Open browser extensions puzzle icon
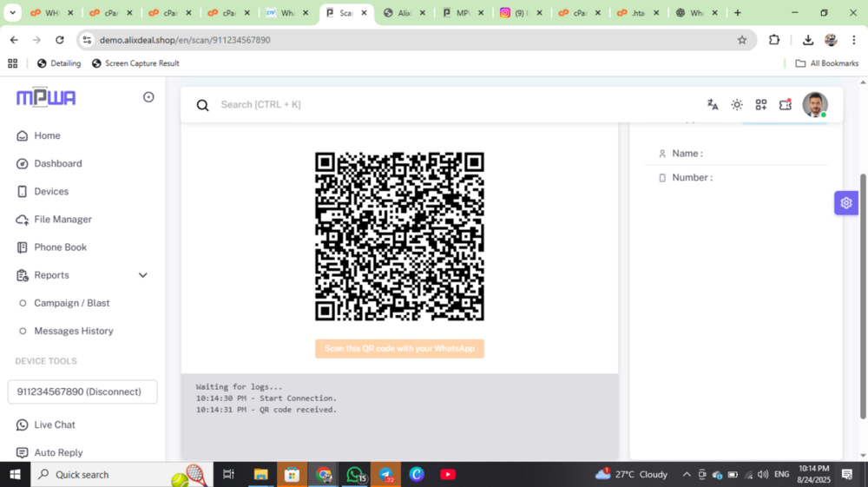 click(774, 40)
